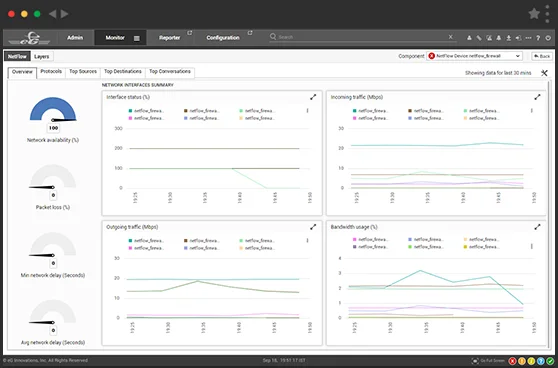The image size is (558, 368).
Task: Clear the search box with the X
Action: click(x=451, y=37)
